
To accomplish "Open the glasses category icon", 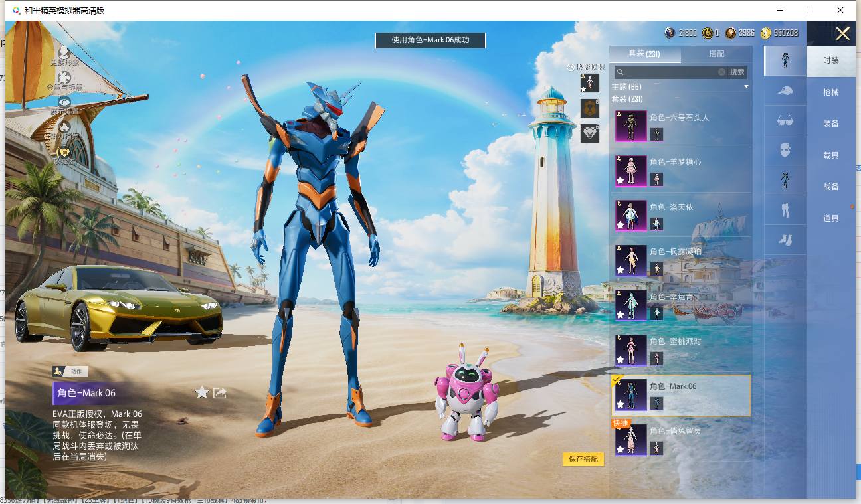I will coord(785,120).
